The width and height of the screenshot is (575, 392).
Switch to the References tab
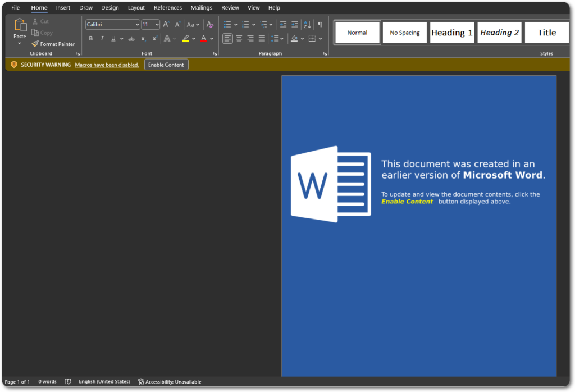tap(168, 8)
